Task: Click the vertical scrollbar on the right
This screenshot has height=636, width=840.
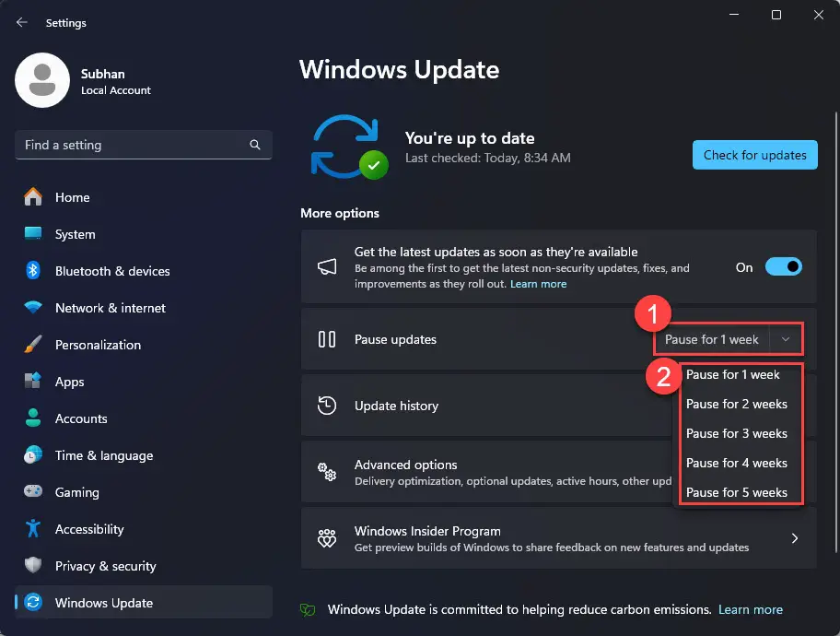Action: (x=835, y=333)
